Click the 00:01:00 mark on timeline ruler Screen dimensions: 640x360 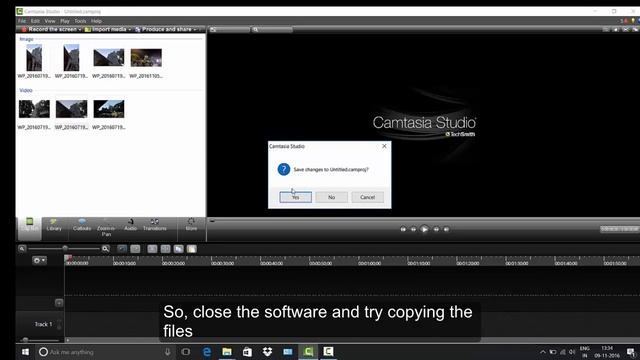(x=369, y=263)
